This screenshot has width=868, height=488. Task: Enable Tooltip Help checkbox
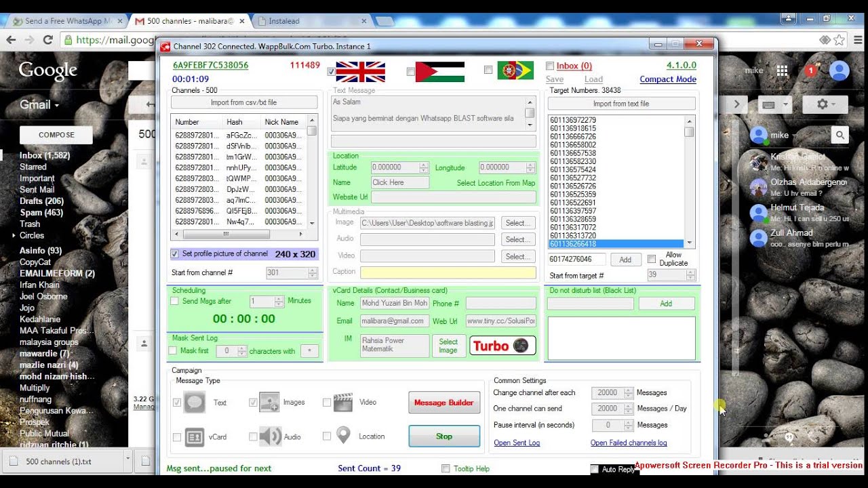click(446, 468)
